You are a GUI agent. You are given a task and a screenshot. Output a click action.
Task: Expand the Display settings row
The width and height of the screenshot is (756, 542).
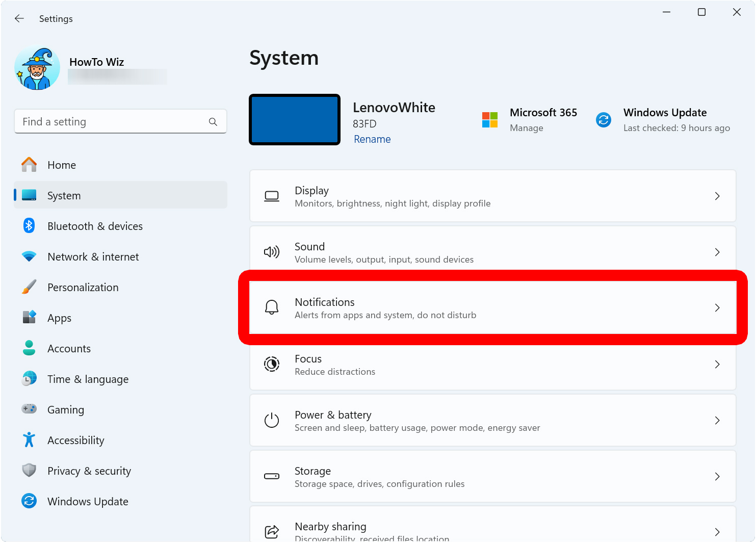click(x=717, y=196)
